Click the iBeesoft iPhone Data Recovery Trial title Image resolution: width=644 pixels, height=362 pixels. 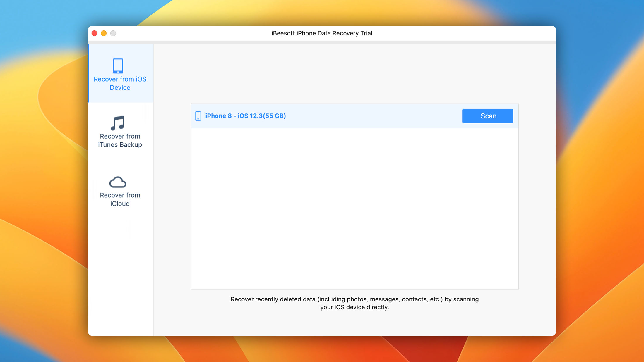pyautogui.click(x=322, y=33)
